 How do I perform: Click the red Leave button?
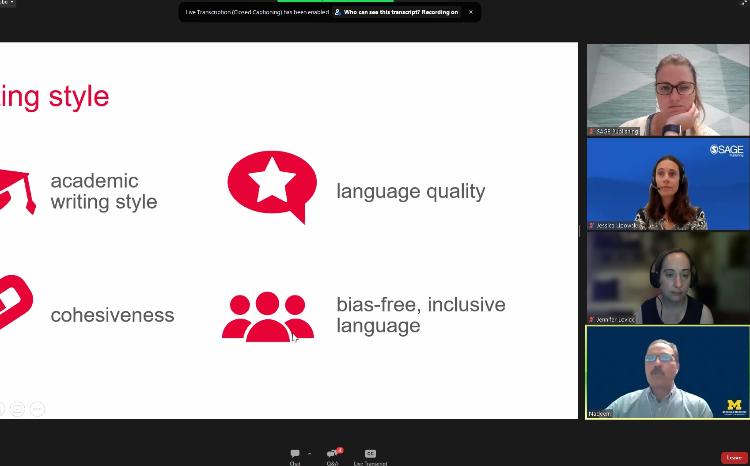tap(733, 457)
